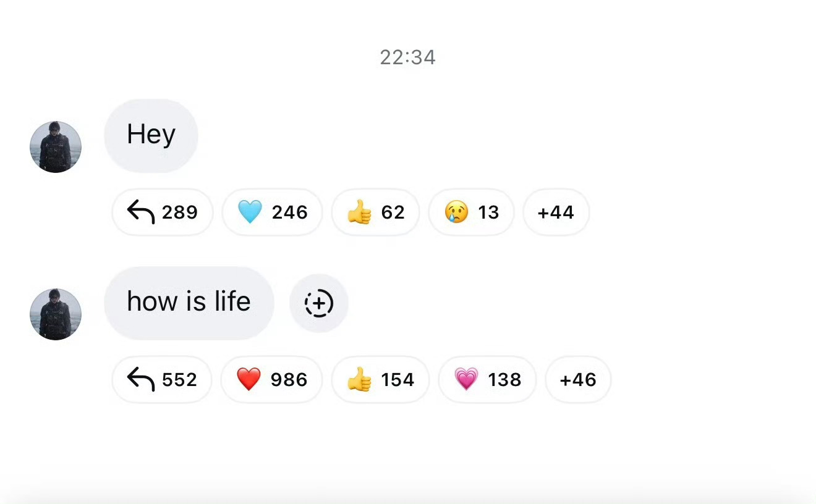Click the 22:34 timestamp label
This screenshot has width=816, height=504.
(408, 57)
